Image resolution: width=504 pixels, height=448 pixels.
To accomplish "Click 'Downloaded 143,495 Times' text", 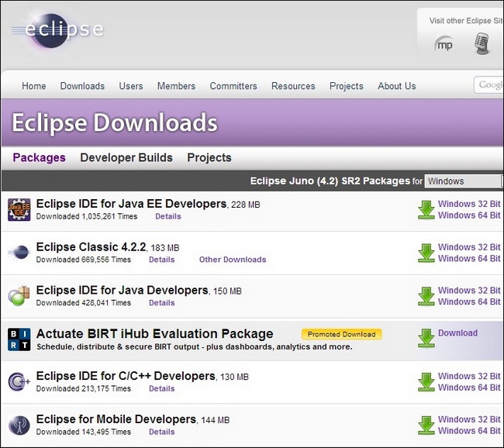I will point(84,432).
